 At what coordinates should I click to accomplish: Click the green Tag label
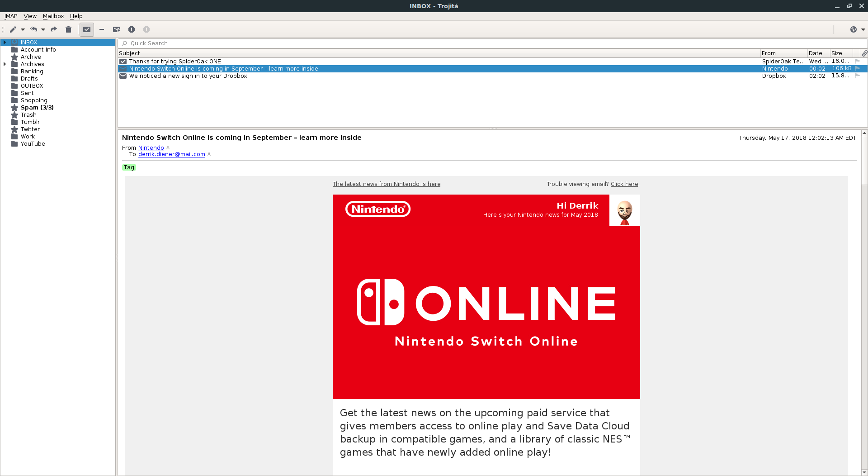click(x=129, y=167)
